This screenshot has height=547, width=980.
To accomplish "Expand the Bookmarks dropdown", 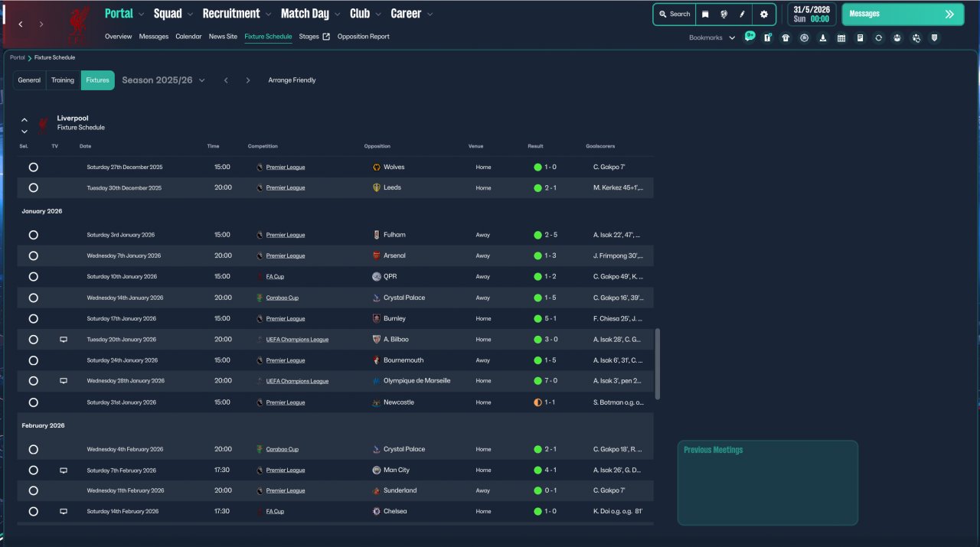I will click(x=711, y=37).
